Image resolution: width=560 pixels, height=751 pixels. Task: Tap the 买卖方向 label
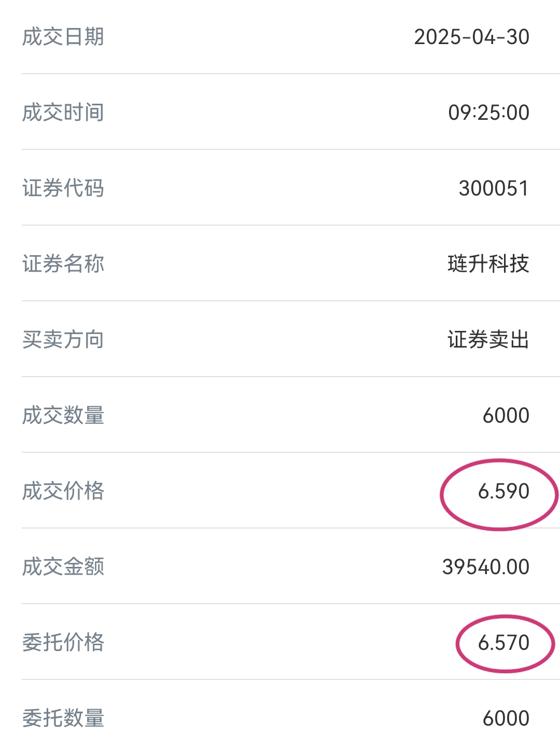(x=63, y=340)
